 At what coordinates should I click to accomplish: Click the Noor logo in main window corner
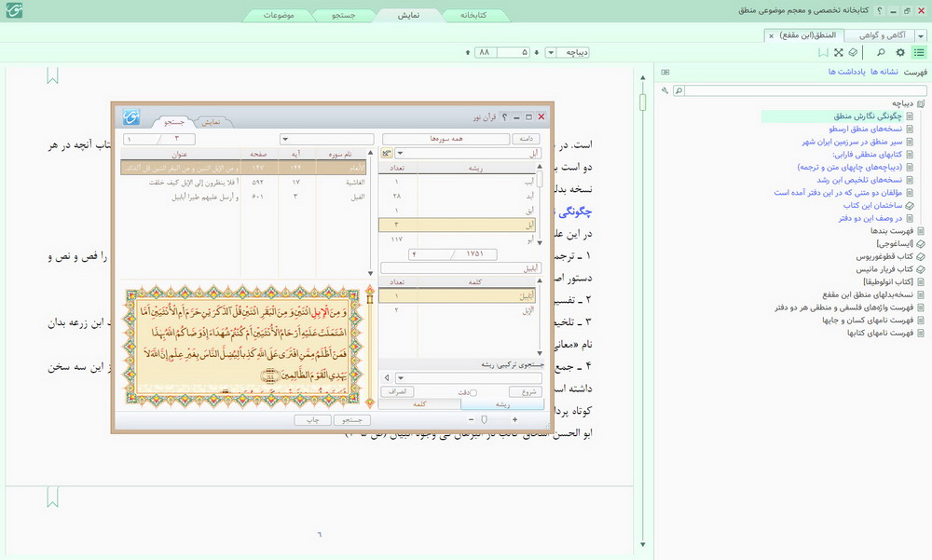tap(14, 10)
